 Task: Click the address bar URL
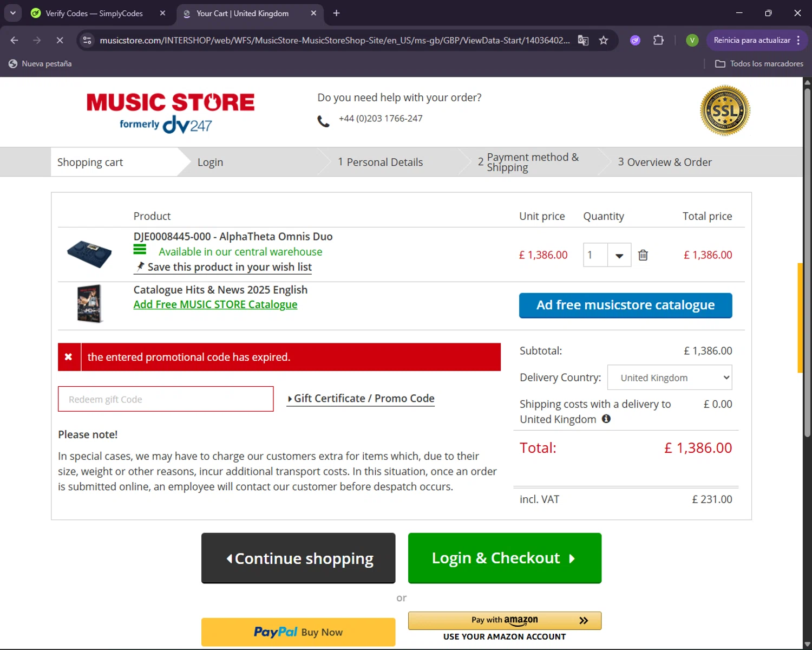335,40
